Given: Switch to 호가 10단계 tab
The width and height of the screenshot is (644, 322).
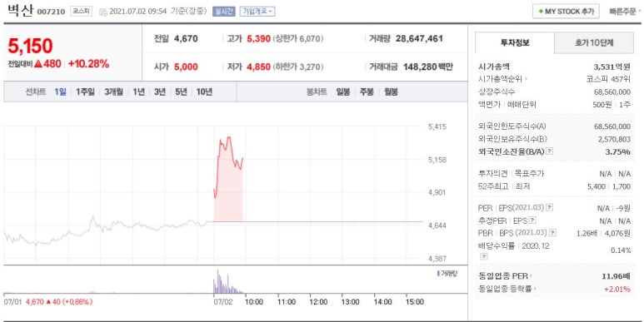Looking at the screenshot, I should point(593,42).
